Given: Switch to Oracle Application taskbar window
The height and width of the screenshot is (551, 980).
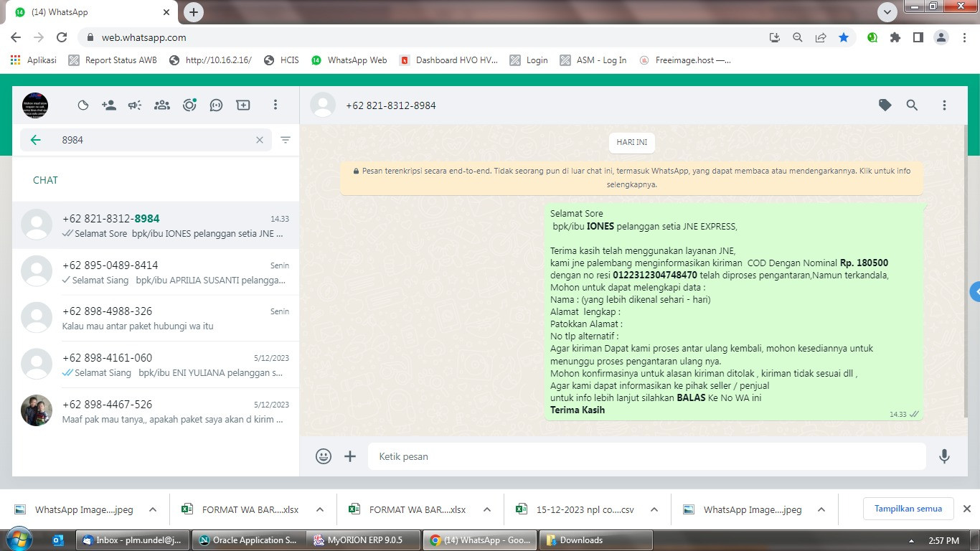Looking at the screenshot, I should tap(248, 540).
